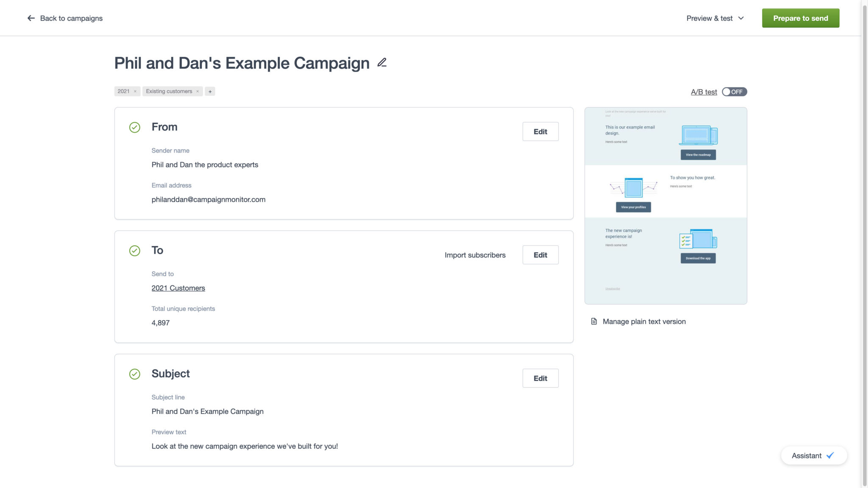Click Import subscribers
This screenshot has height=488, width=868.
click(x=474, y=255)
